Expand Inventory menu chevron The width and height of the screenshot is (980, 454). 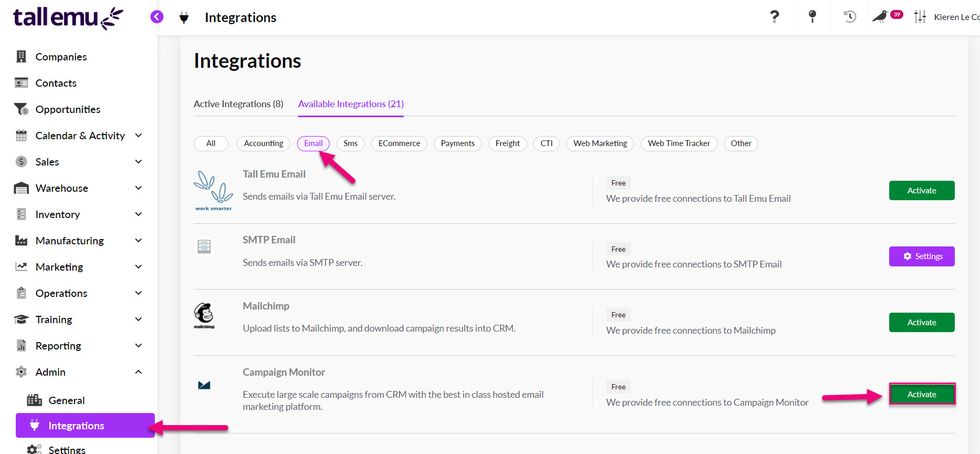139,214
